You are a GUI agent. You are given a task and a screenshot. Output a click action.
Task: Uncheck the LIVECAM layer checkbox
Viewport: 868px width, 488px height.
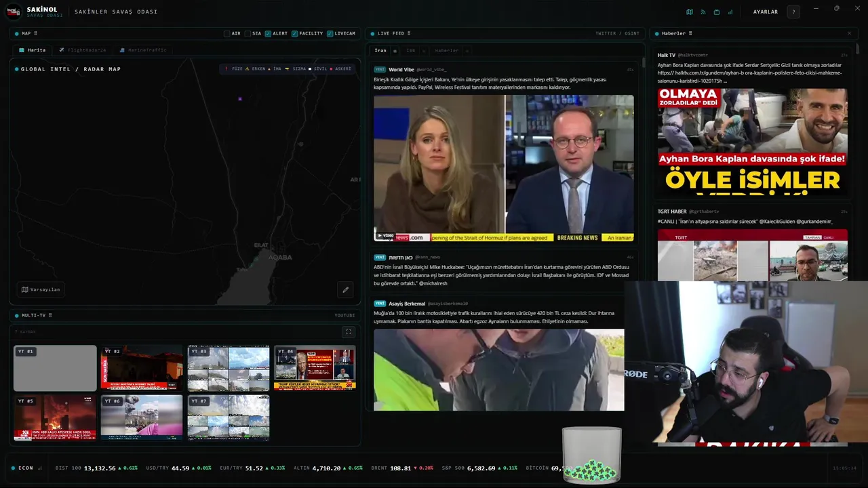click(x=330, y=33)
